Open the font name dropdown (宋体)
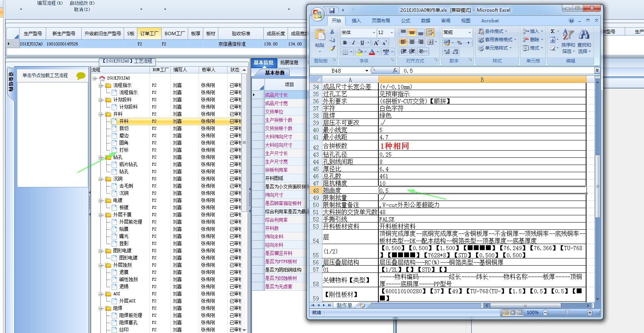Image resolution: width=644 pixels, height=333 pixels. pyautogui.click(x=374, y=33)
